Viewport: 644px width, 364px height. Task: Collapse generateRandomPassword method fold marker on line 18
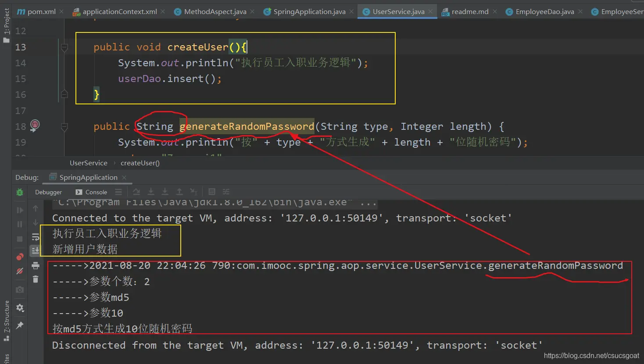point(64,127)
